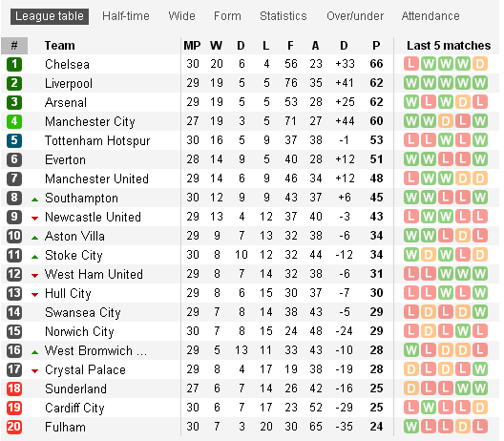Screen dimensions: 504x441
Task: Click Sunderland's first orange D form icon
Action: tap(411, 388)
